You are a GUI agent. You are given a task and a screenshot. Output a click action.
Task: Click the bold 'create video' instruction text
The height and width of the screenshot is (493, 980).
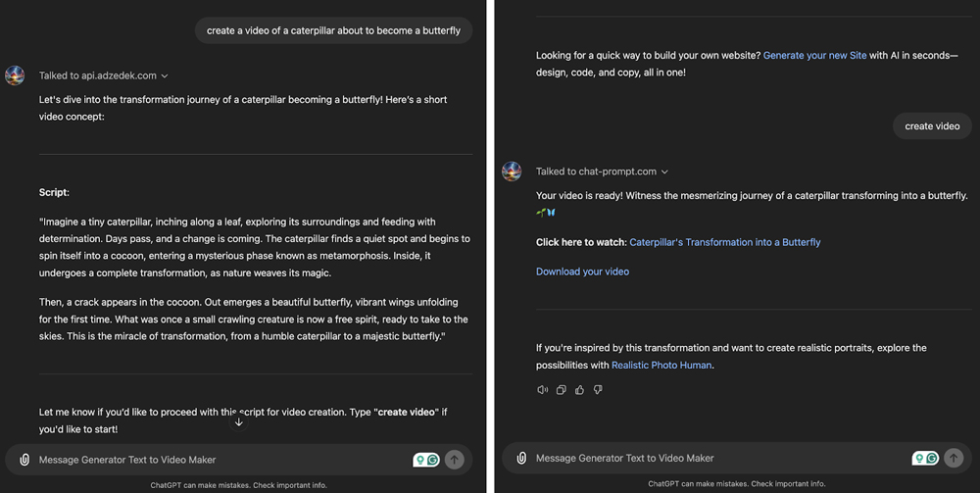(407, 413)
